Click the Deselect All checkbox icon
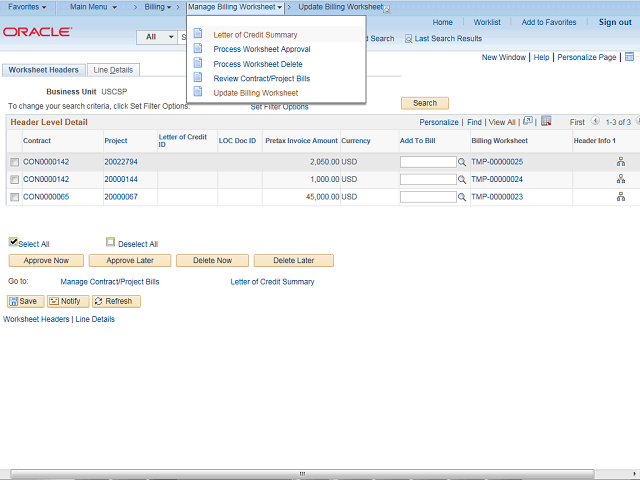Screen dimensions: 640x480 click(x=110, y=242)
